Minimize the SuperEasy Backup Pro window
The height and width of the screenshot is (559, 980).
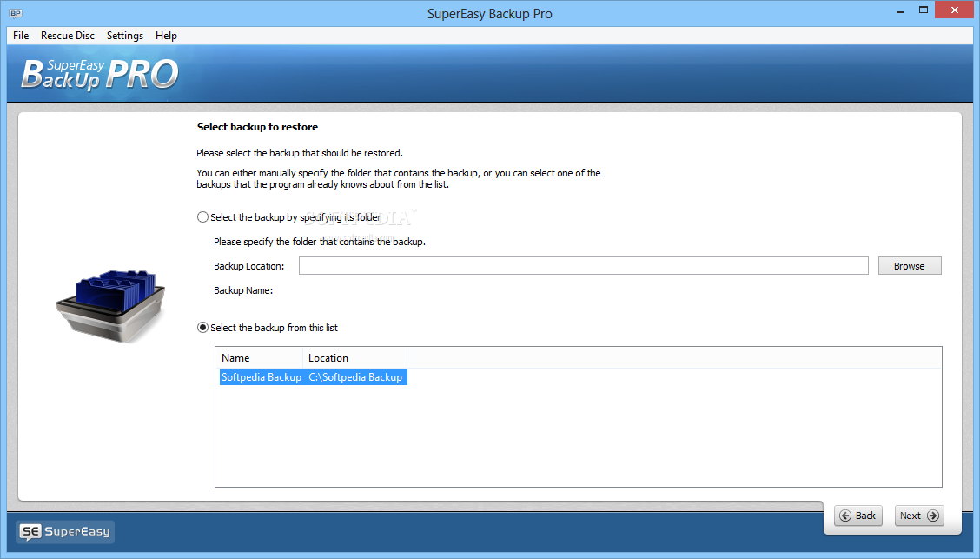(x=900, y=11)
